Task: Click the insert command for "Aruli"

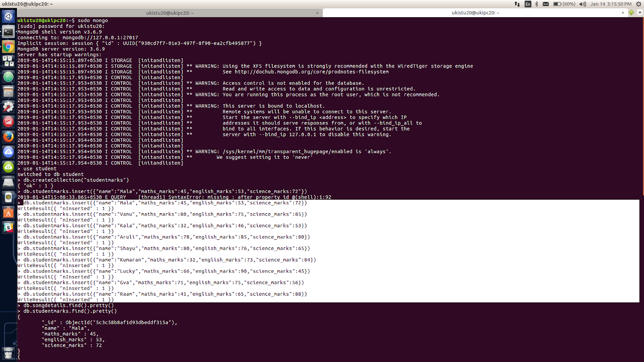Action: 167,237
